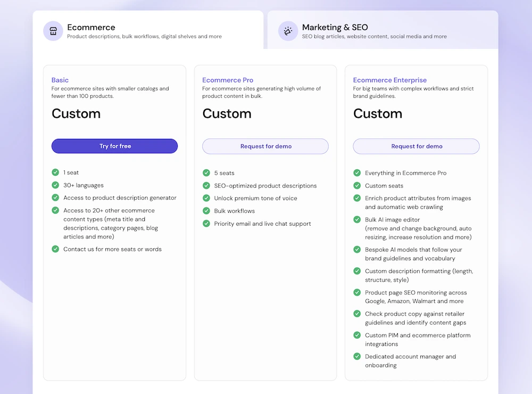The width and height of the screenshot is (532, 394).
Task: Click the Ecommerce Enterprise 'Custom' price
Action: pos(378,113)
